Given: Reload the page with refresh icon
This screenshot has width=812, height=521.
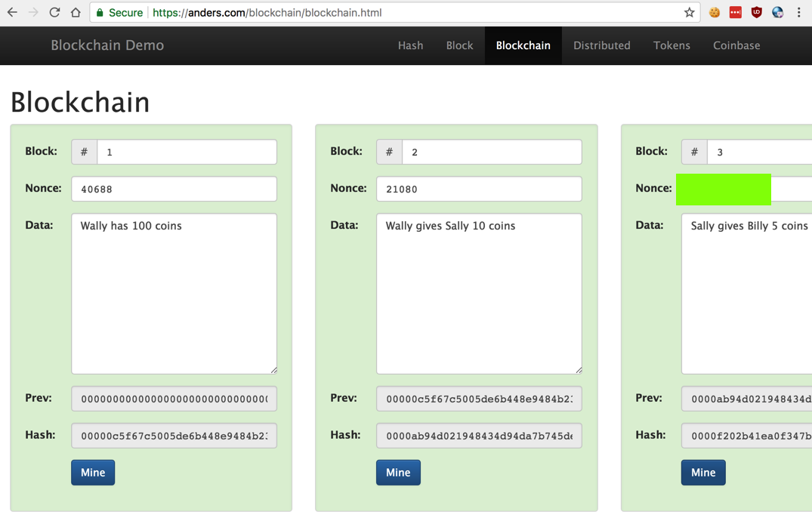Looking at the screenshot, I should [54, 12].
